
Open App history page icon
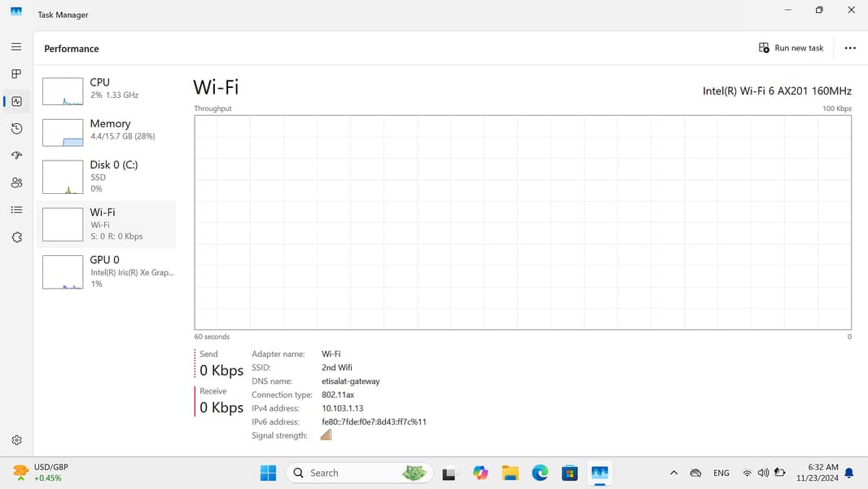click(x=16, y=129)
